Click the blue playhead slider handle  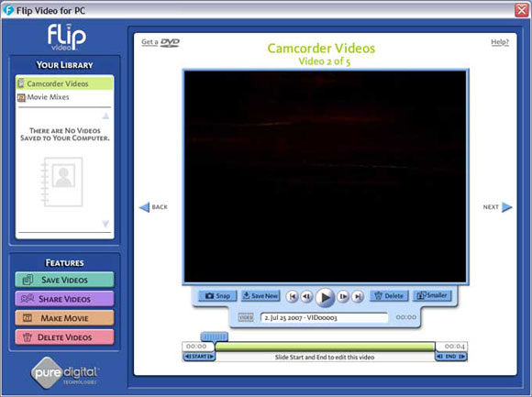point(215,336)
